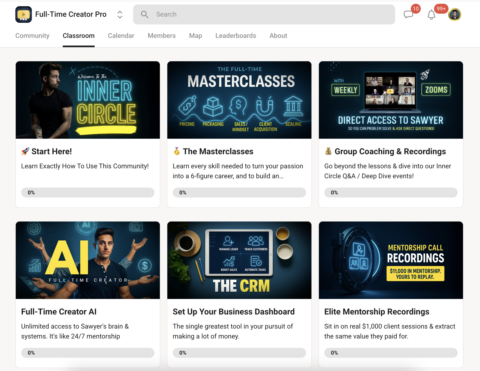The image size is (480, 371).
Task: Click Group Coaching & Recordings progress bar
Action: [x=391, y=192]
